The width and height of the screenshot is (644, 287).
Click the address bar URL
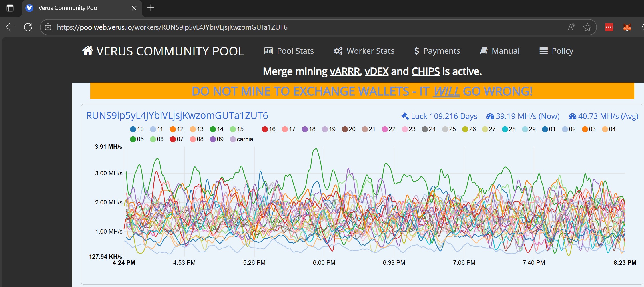172,27
